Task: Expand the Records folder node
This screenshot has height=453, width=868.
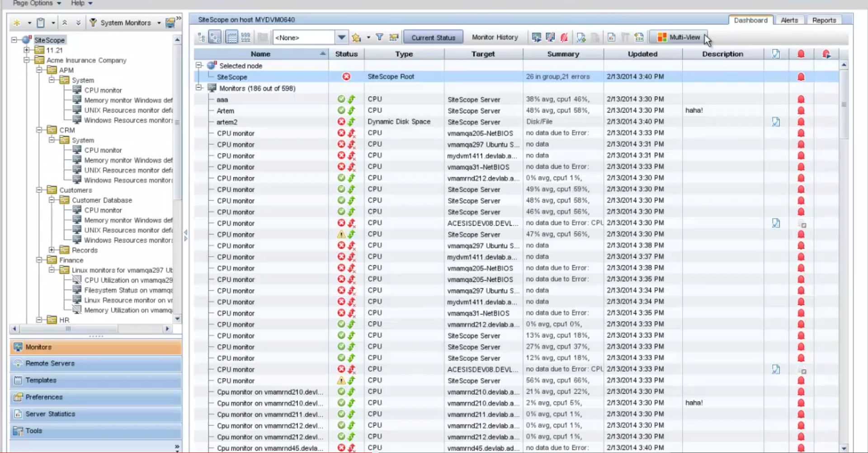Action: pyautogui.click(x=52, y=250)
